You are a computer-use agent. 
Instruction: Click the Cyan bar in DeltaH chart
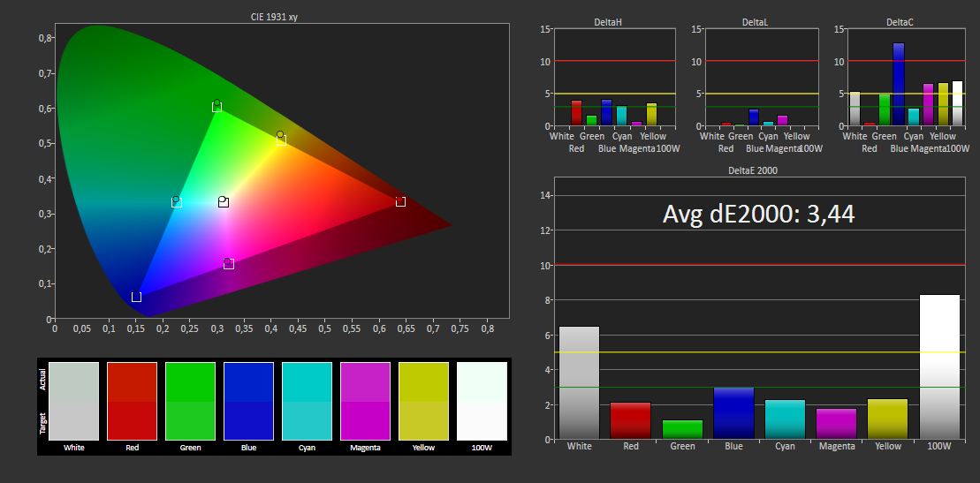(x=621, y=116)
